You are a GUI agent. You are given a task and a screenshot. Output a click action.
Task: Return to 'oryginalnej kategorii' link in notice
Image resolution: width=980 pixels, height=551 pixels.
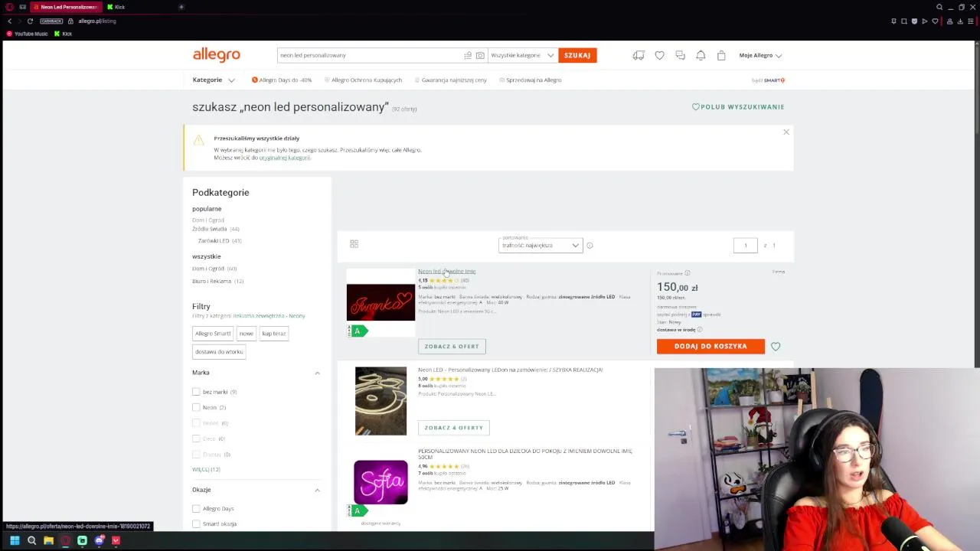(285, 158)
